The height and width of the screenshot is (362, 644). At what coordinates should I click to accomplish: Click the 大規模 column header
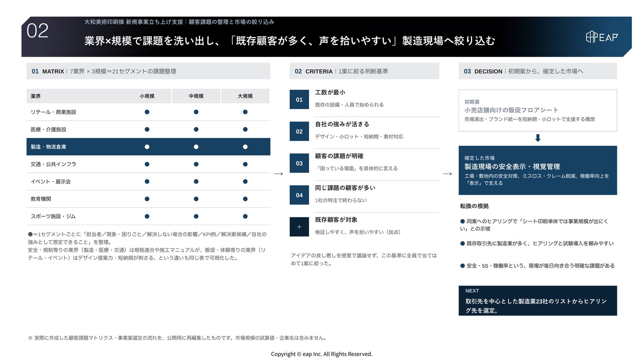tap(245, 96)
